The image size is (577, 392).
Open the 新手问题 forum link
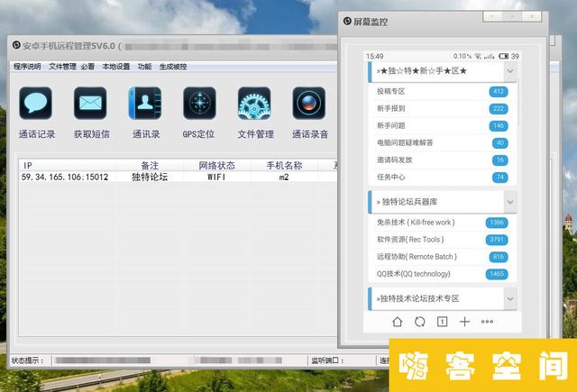(x=390, y=126)
